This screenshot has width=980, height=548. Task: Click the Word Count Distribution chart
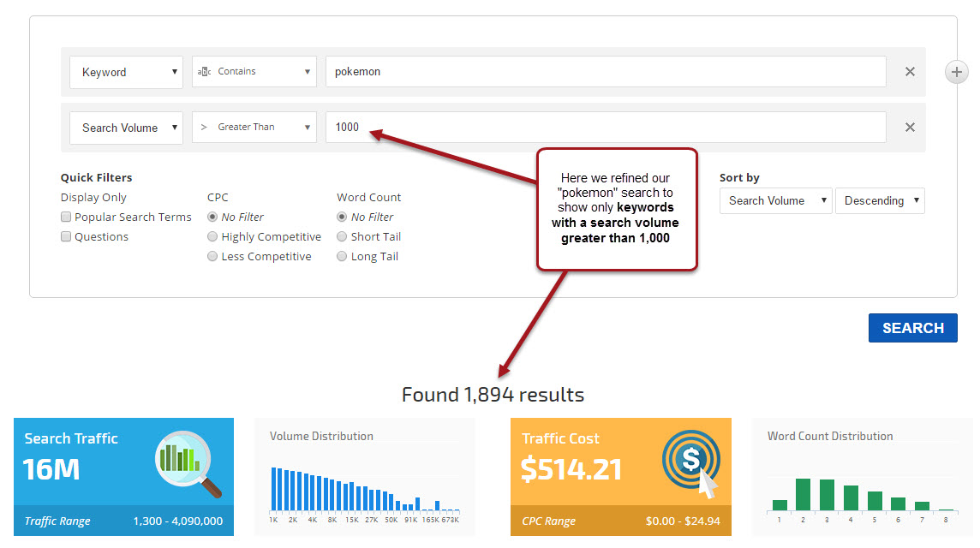click(x=861, y=492)
